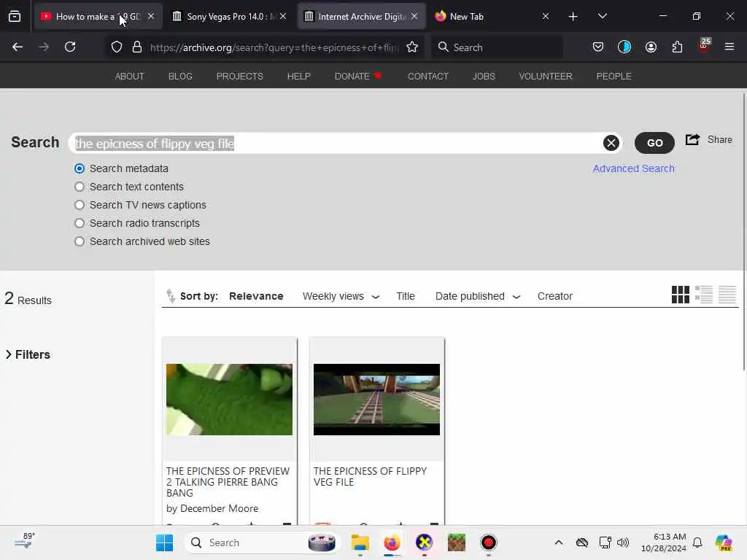Open the green Talking Pierre video thumbnail
This screenshot has height=560, width=747.
[229, 400]
